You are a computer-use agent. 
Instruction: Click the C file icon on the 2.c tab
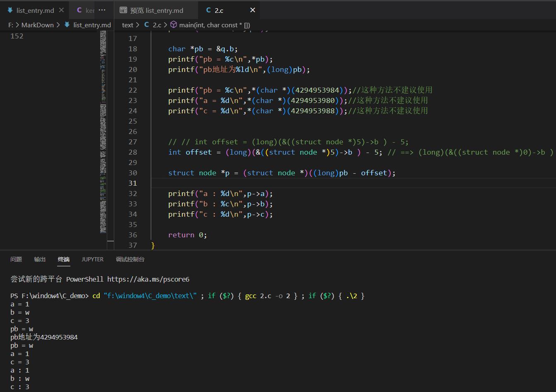click(x=208, y=10)
